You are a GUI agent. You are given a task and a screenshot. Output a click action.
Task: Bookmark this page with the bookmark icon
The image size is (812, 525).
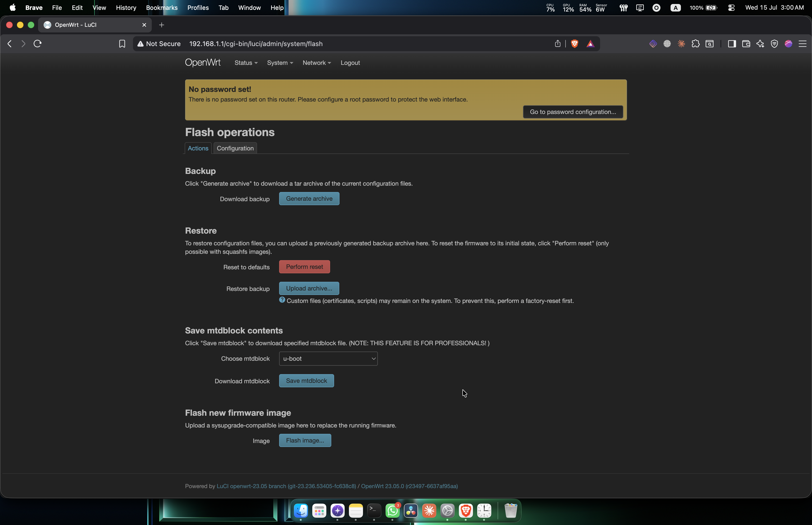[122, 44]
